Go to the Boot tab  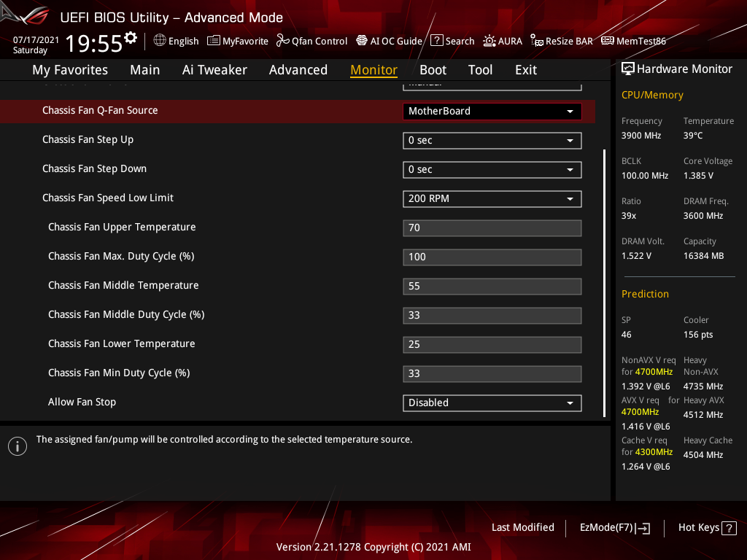433,70
